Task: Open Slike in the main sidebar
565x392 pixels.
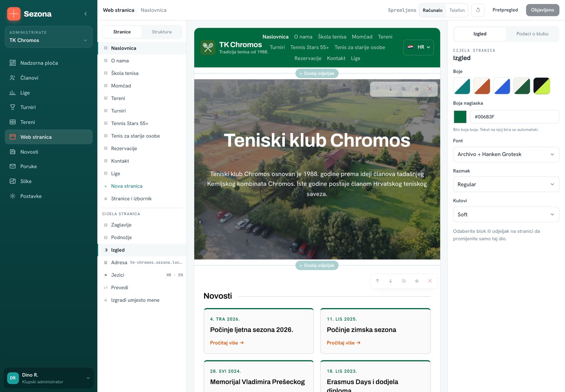Action: coord(49,181)
